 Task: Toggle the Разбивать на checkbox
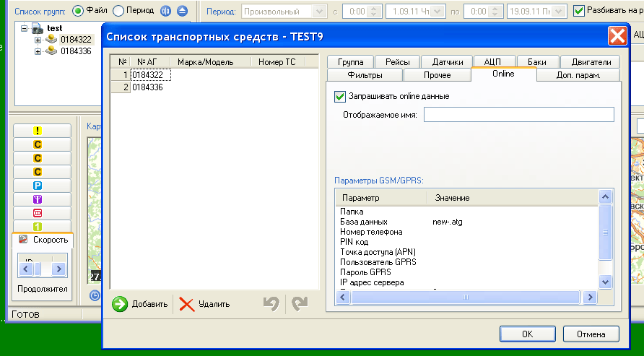coord(579,11)
